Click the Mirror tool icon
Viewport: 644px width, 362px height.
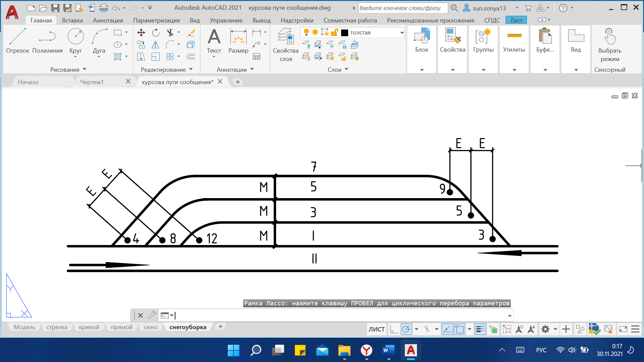tap(156, 45)
